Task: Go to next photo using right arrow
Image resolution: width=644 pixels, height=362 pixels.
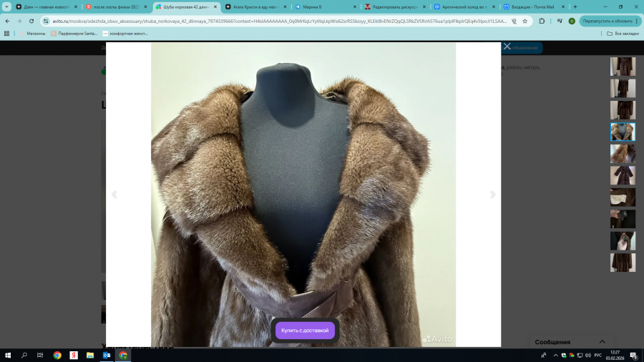Action: [492, 195]
